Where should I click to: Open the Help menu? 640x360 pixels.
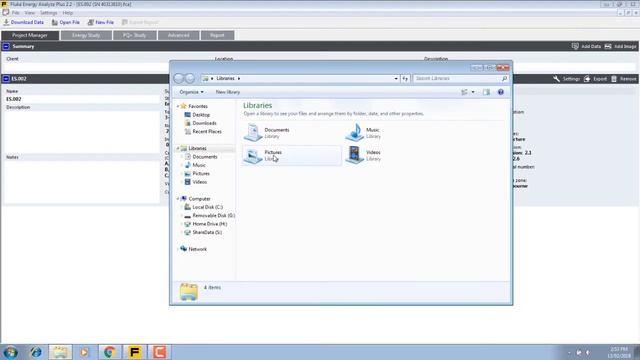[x=68, y=13]
